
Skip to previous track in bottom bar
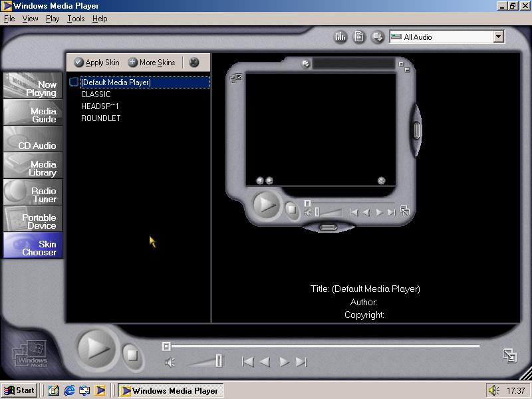247,362
